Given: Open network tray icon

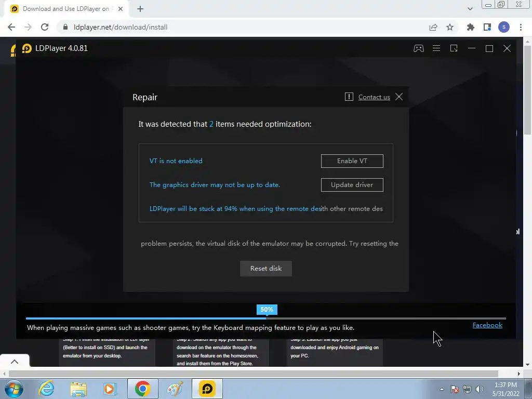Looking at the screenshot, I should (467, 389).
